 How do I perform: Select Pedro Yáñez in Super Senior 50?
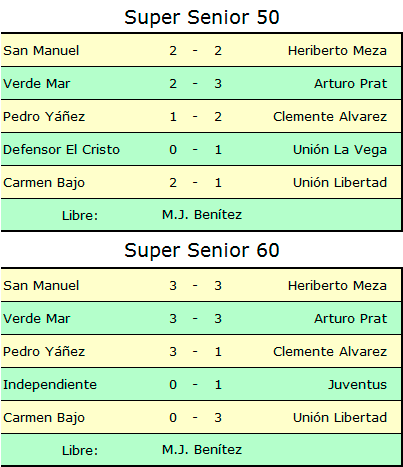coord(44,117)
